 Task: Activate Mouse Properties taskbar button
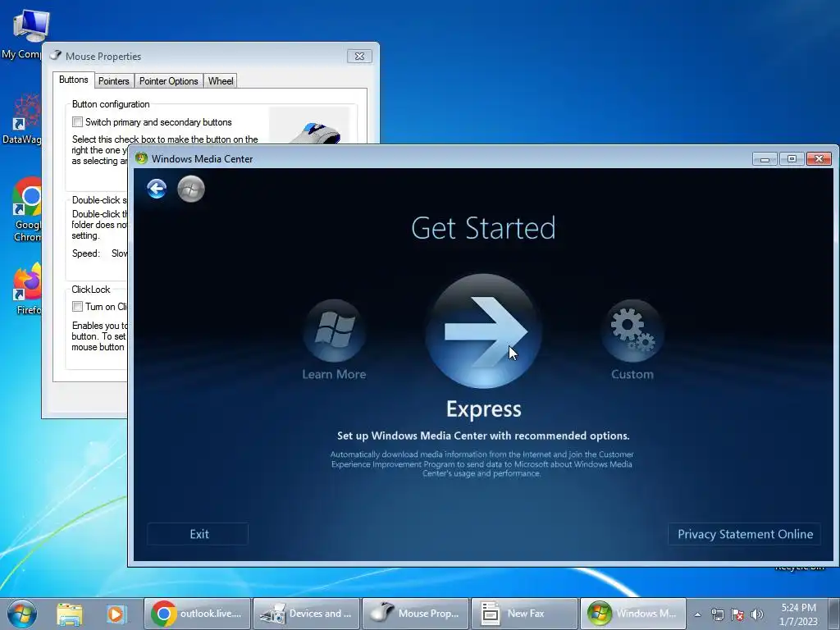click(x=415, y=614)
